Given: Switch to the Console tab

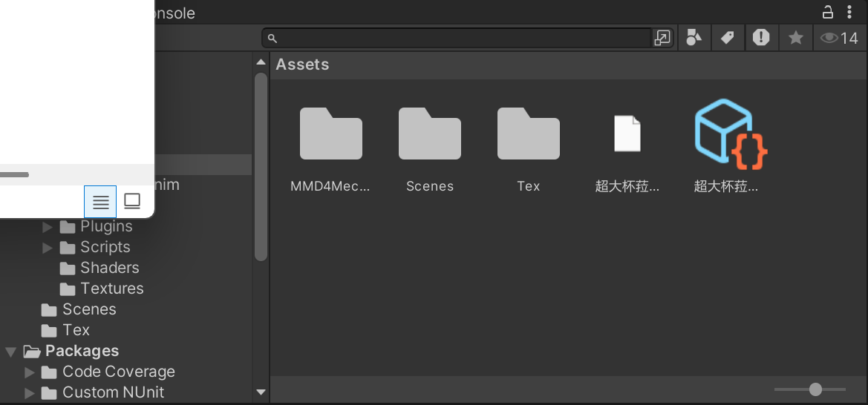Looking at the screenshot, I should [x=174, y=13].
